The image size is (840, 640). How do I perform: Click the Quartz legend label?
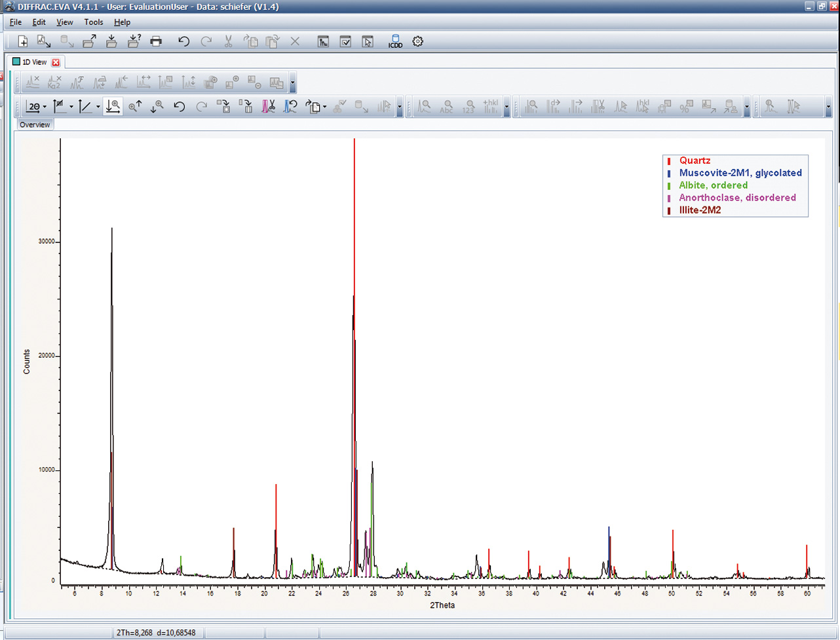tap(695, 160)
